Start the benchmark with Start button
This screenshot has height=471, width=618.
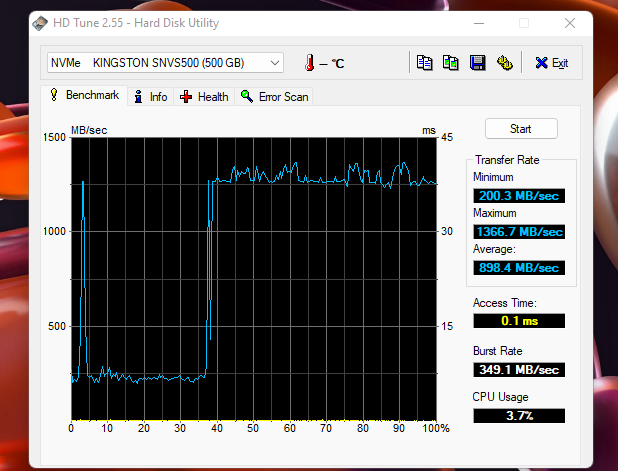[x=521, y=128]
